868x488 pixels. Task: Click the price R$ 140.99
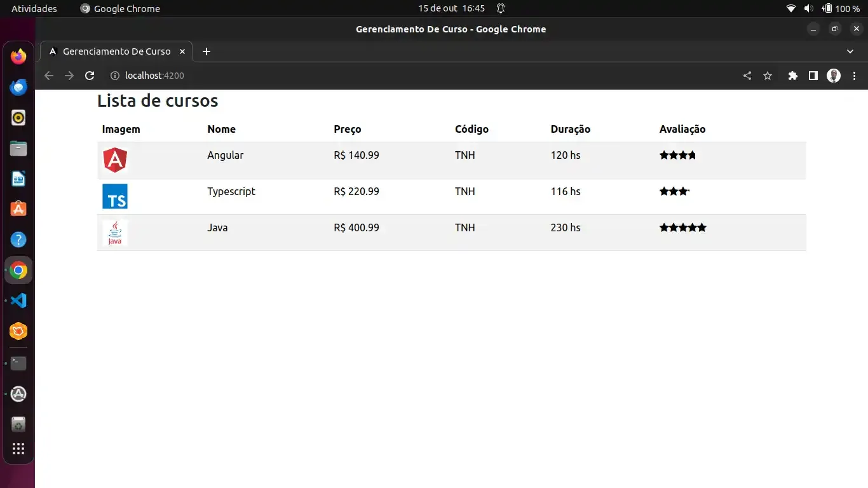pos(356,155)
